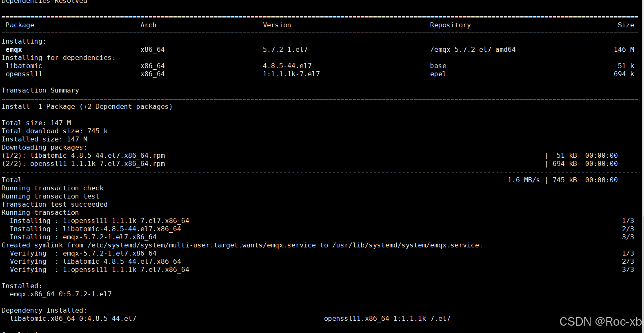Click the 'Total size: 147 M' line
This screenshot has width=644, height=333.
click(x=36, y=123)
